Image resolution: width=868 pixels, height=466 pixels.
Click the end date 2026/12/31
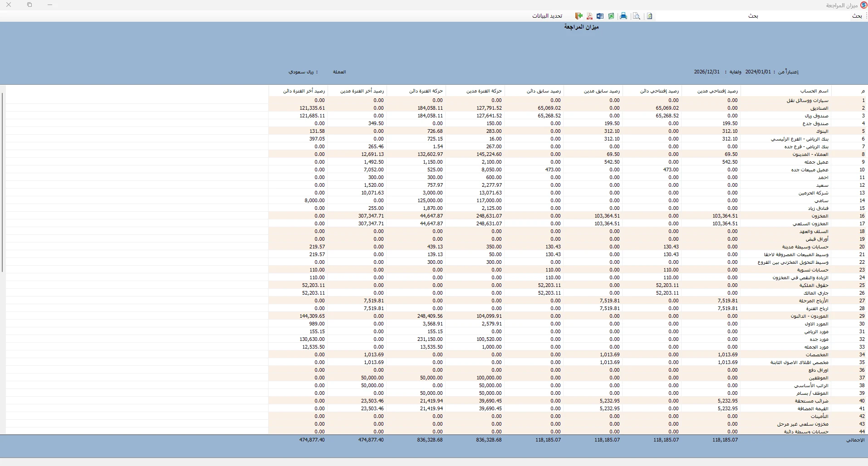(x=707, y=72)
